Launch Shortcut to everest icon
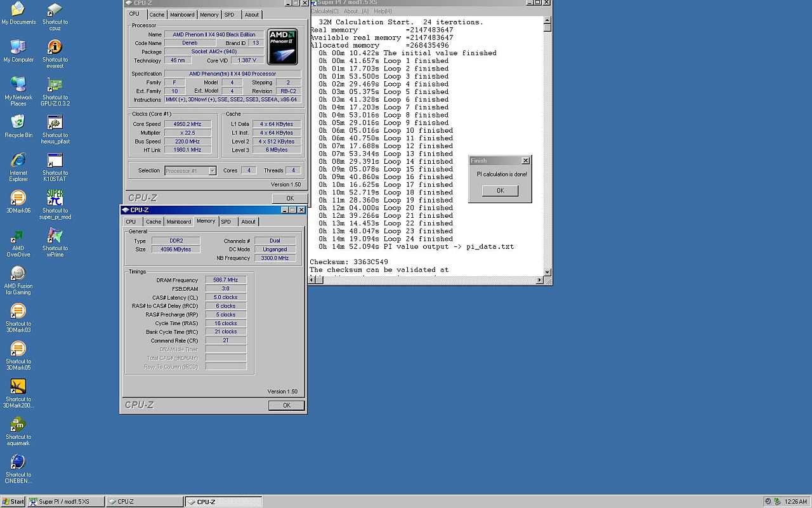 pos(55,55)
